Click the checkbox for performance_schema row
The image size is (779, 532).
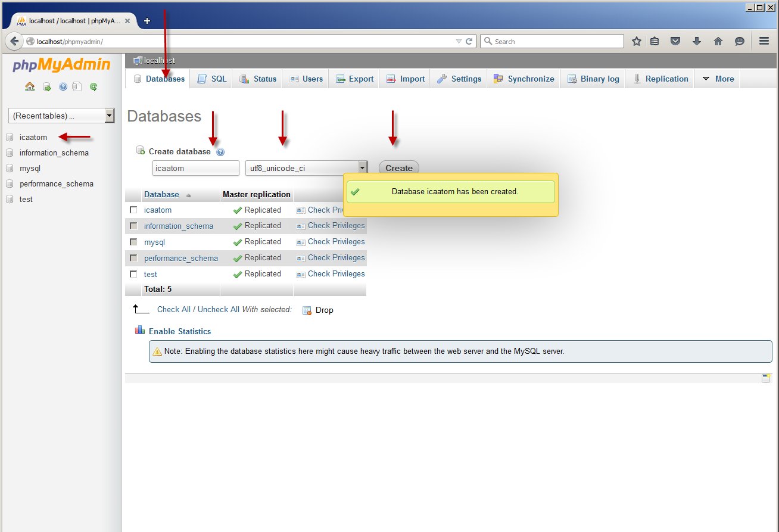(x=133, y=258)
